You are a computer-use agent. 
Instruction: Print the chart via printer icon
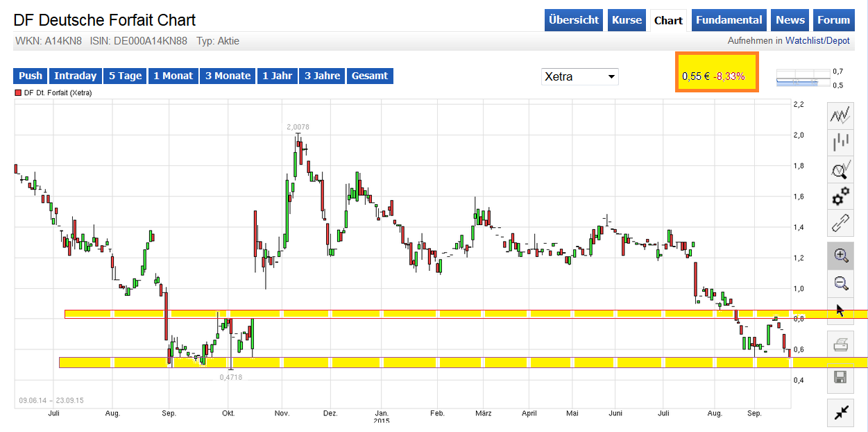coord(841,344)
